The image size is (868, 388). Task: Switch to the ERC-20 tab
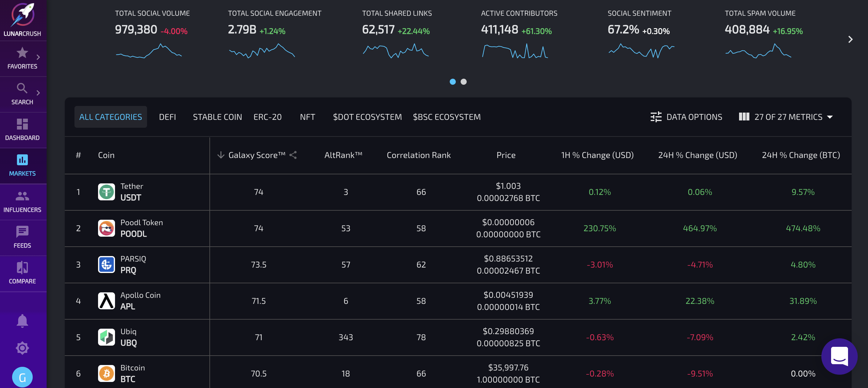click(x=268, y=117)
